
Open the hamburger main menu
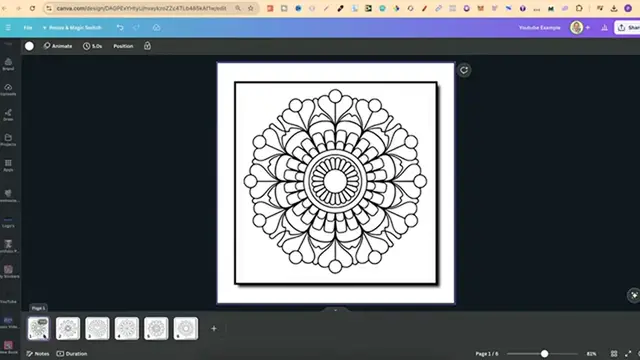pos(8,28)
